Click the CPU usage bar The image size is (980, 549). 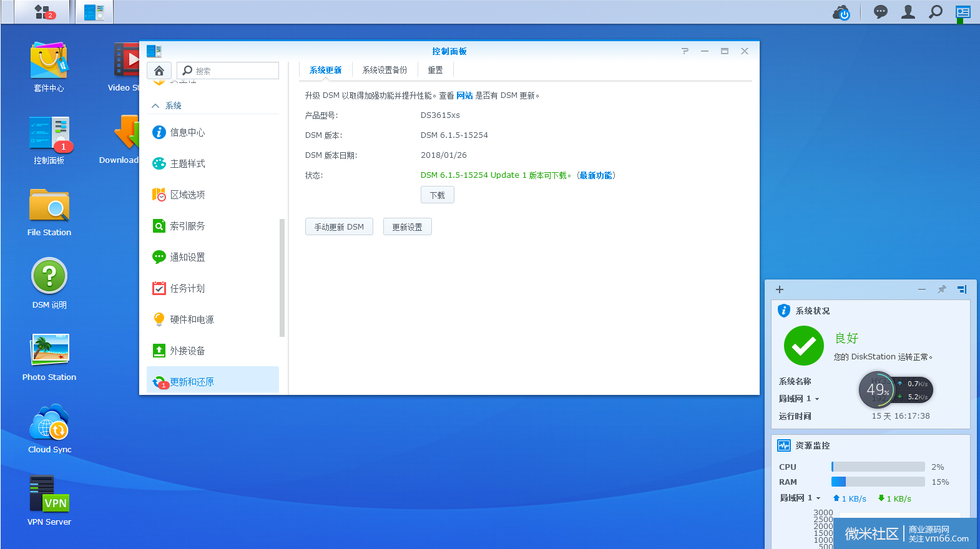[x=878, y=467]
